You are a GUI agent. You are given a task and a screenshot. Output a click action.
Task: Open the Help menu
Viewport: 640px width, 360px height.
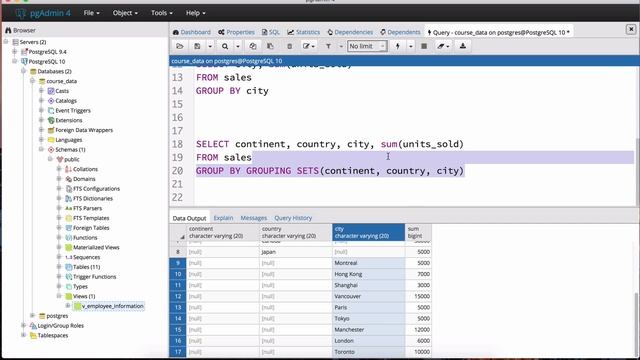(x=196, y=13)
